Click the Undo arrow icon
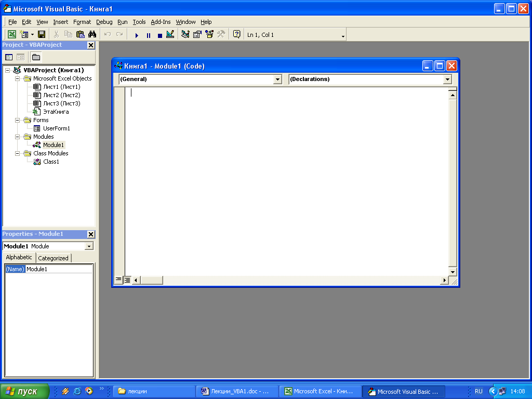The image size is (532, 399). coord(108,34)
